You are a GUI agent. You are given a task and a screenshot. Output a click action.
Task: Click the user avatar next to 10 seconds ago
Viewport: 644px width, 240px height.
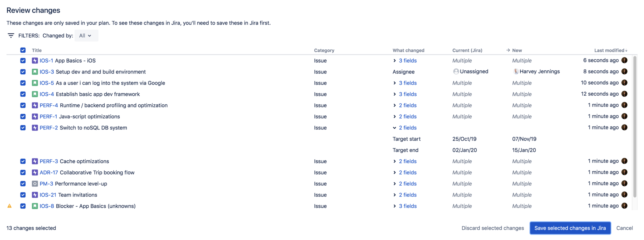coord(624,83)
